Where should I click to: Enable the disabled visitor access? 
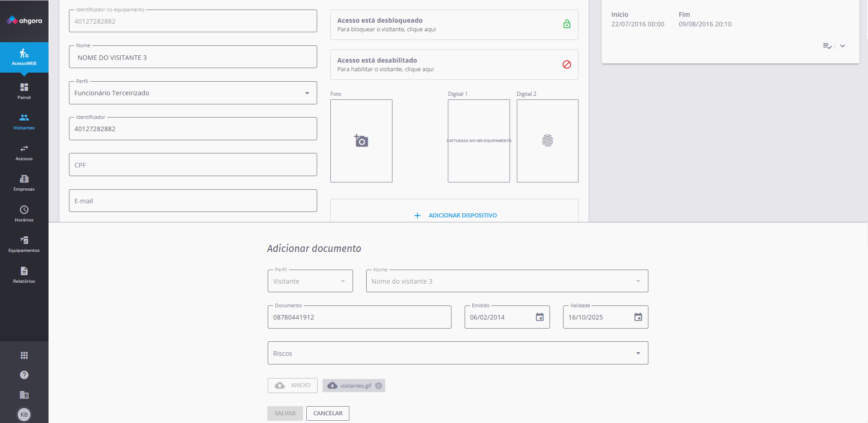(567, 64)
